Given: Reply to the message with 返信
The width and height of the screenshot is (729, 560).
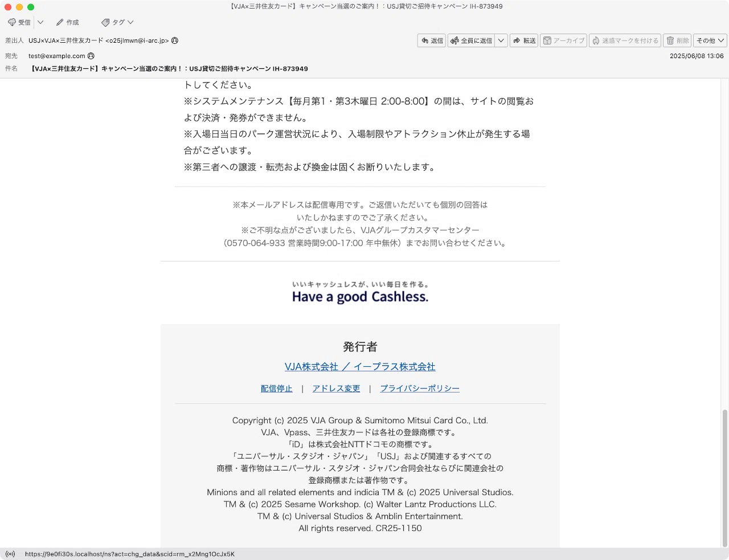Looking at the screenshot, I should tap(432, 40).
